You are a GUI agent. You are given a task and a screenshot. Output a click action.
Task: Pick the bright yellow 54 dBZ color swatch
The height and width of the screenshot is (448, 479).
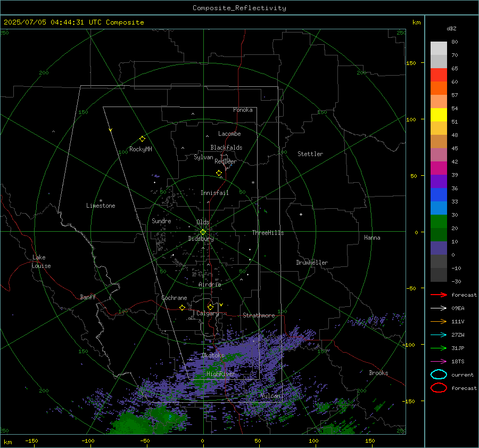tap(439, 115)
